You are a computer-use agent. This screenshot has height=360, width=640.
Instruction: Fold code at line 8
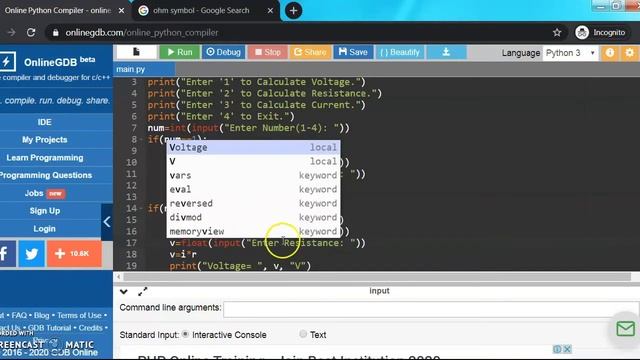click(141, 140)
